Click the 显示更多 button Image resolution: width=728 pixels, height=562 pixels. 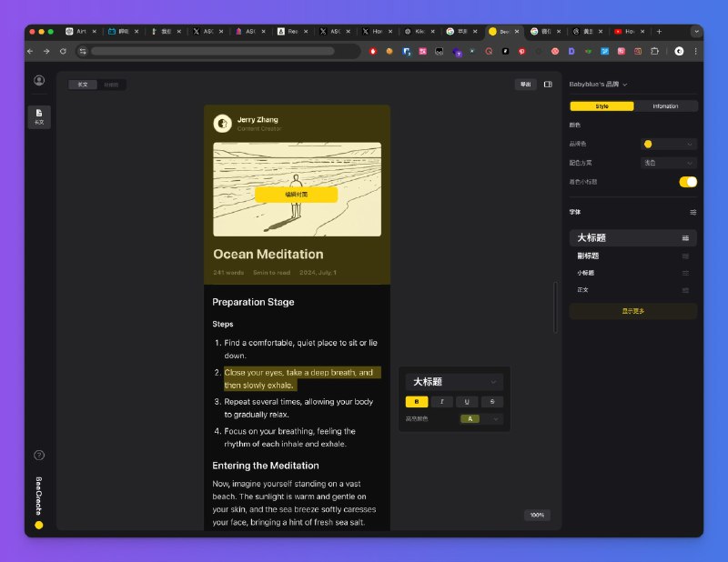[x=632, y=311]
